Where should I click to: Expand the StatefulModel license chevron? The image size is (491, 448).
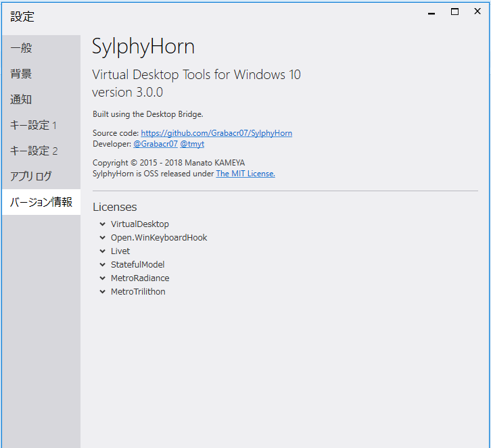pyautogui.click(x=102, y=264)
